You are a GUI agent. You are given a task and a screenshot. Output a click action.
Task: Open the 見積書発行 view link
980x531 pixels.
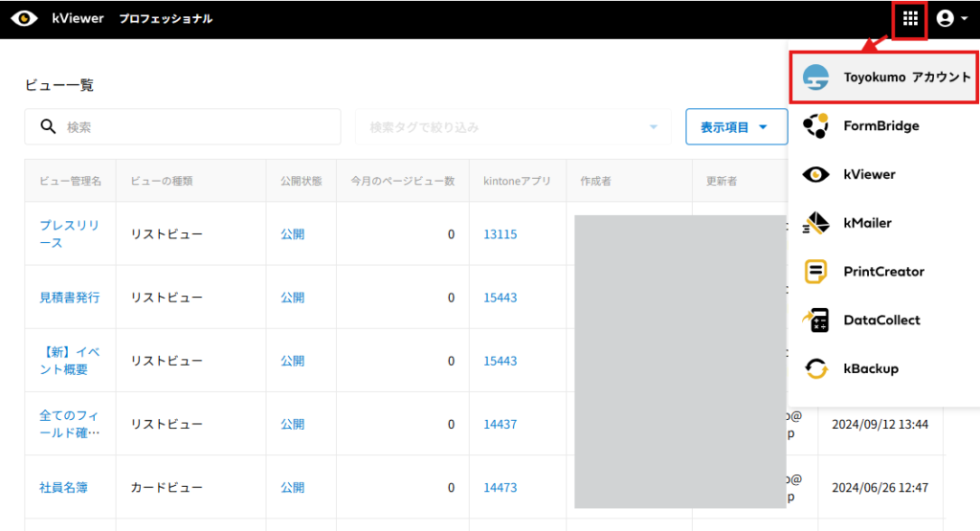(69, 298)
